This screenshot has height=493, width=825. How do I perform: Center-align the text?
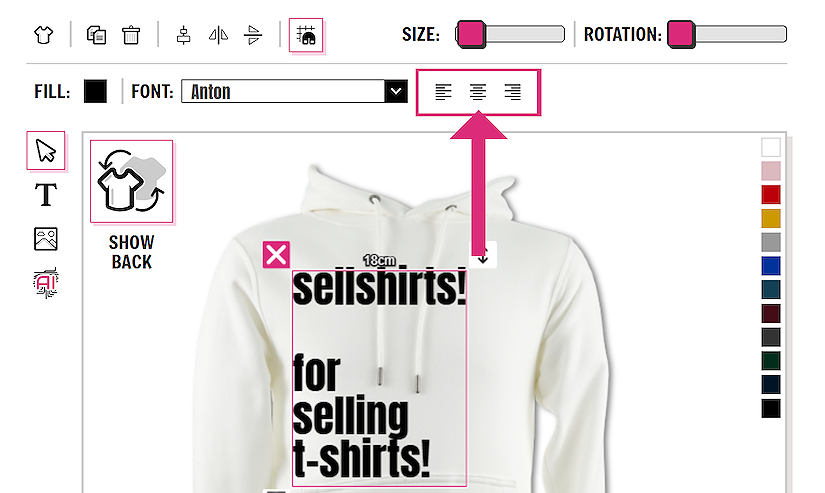pyautogui.click(x=478, y=92)
